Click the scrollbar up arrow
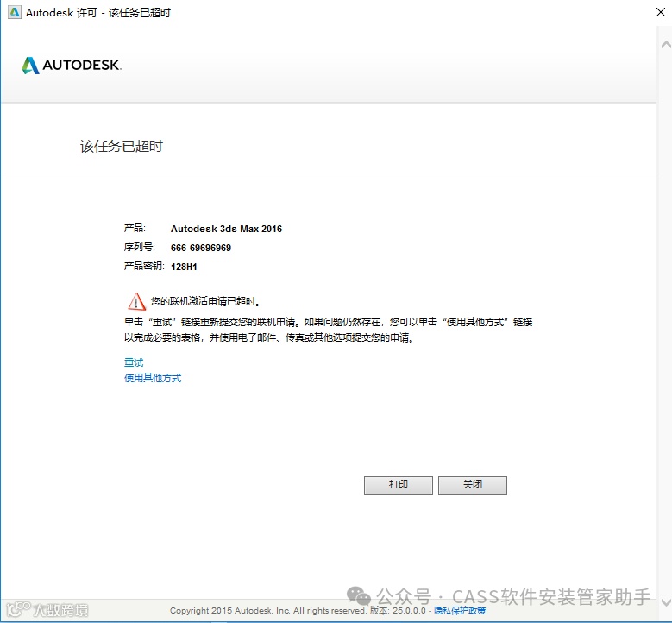Screen dimensions: 672x623 (x=666, y=44)
